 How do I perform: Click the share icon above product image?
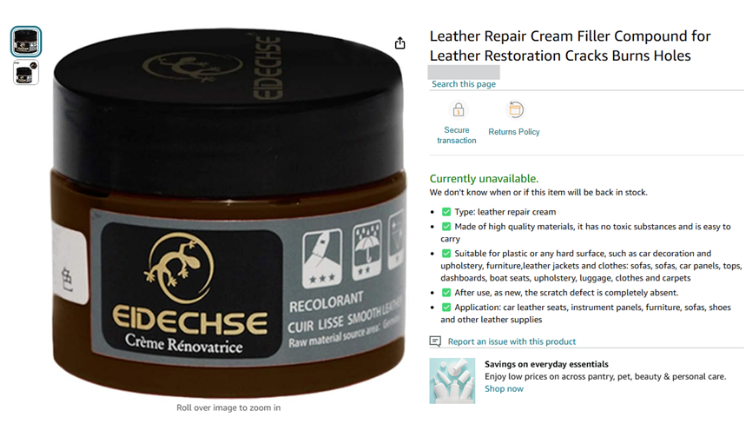pos(400,43)
